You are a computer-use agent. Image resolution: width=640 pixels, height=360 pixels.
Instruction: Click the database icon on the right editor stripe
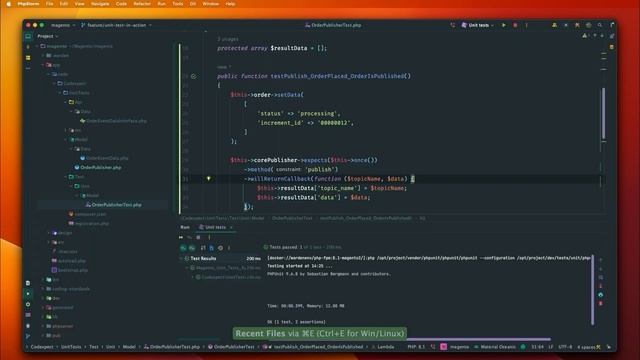point(611,47)
